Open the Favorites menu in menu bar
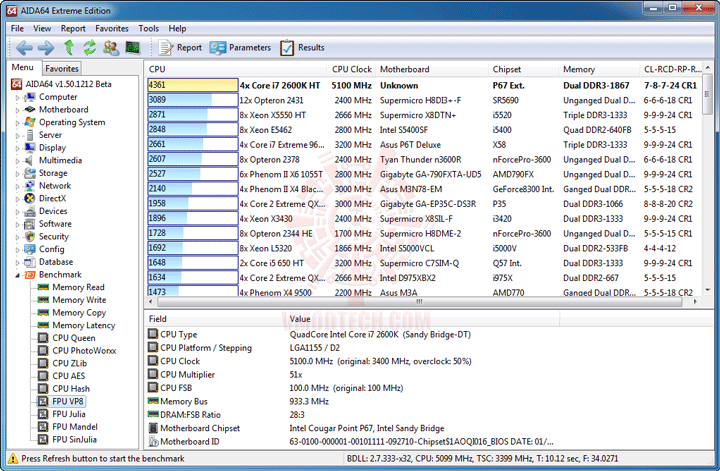Image resolution: width=720 pixels, height=471 pixels. pos(112,29)
